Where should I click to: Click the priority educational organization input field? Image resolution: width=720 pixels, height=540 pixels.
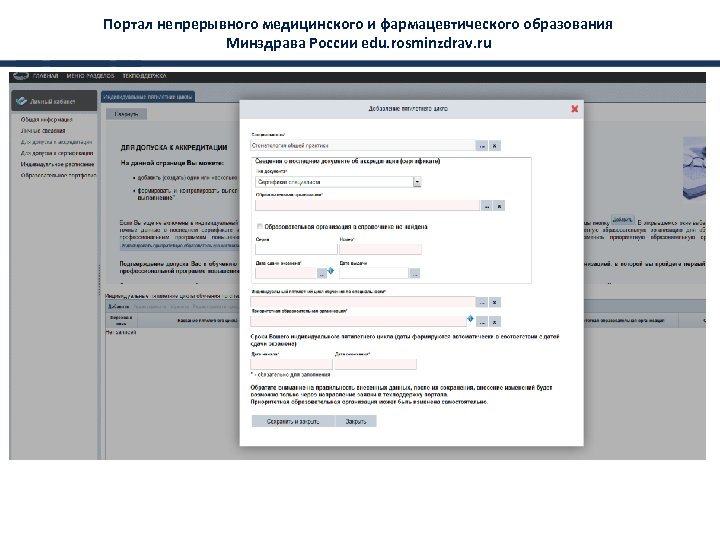[359, 321]
